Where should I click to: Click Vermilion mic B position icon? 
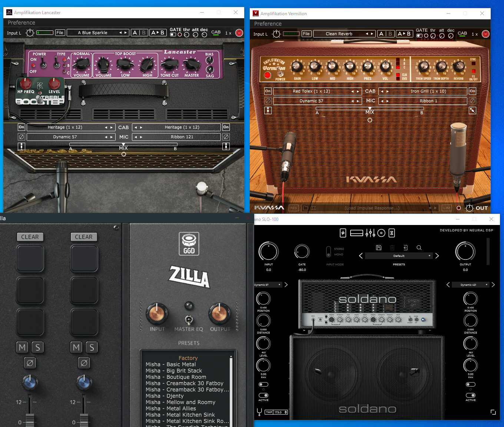point(472,110)
